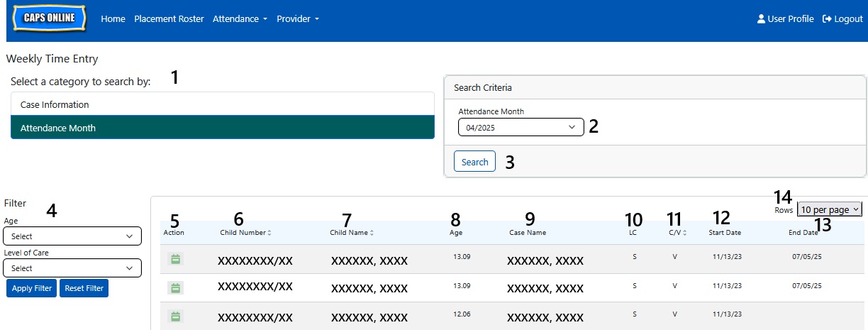Click the calendar action icon in first row
The height and width of the screenshot is (330, 868).
tap(175, 260)
